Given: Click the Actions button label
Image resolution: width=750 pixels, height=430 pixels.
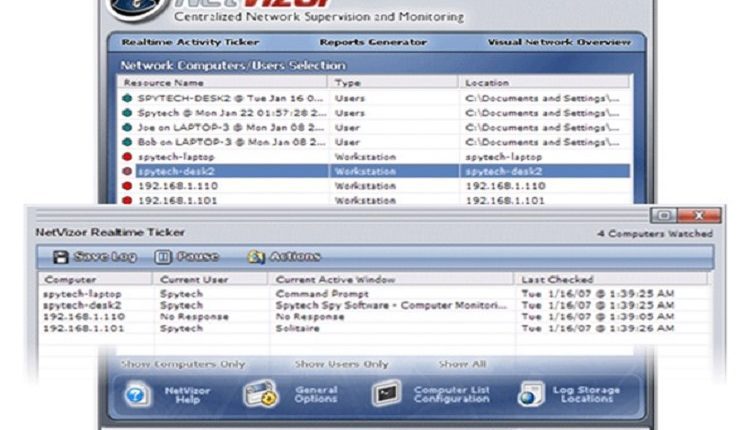Looking at the screenshot, I should tap(295, 257).
